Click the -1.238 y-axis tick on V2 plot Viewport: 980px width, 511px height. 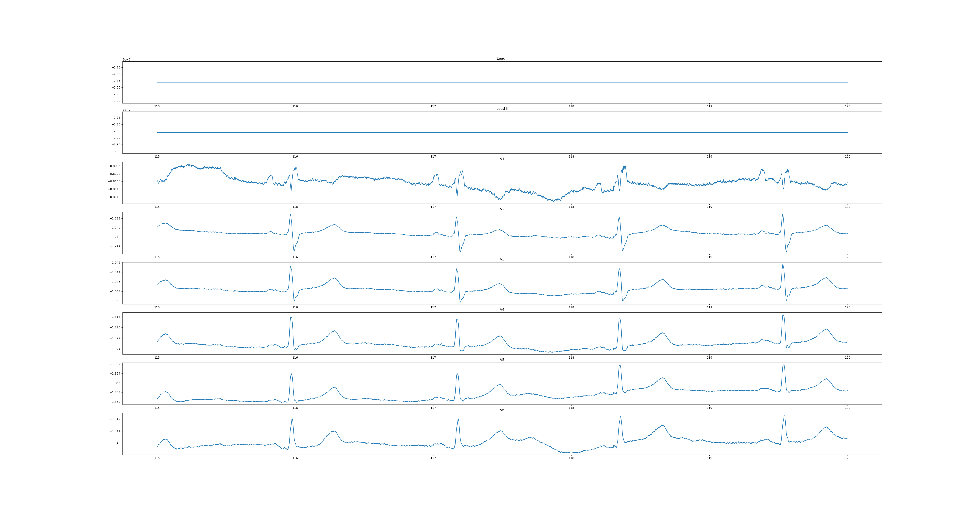click(115, 219)
